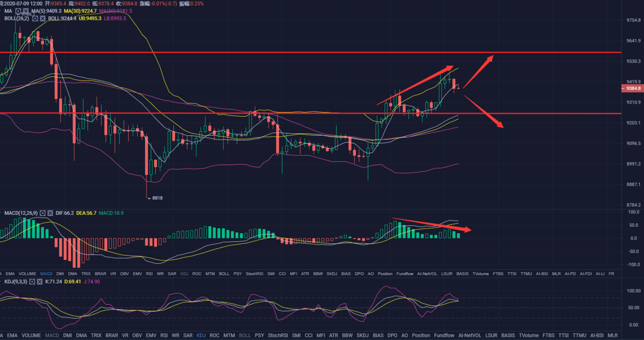Switch bottom KDJ panel to AI-NetVOL indicator
Screen dimensions: 644x340
click(469, 335)
